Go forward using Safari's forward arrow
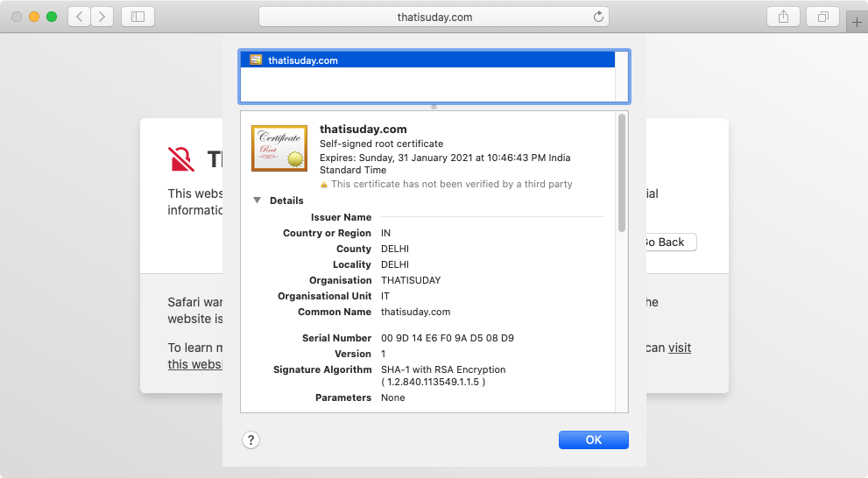 102,17
